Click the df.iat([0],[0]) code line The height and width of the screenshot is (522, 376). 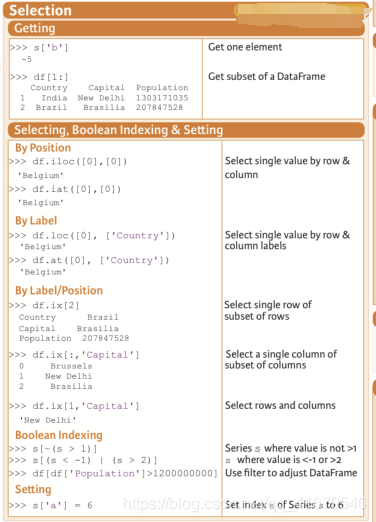(x=65, y=189)
